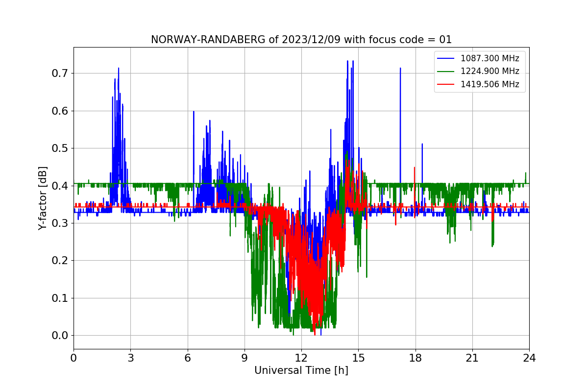Screen dimensions: 588x392
Task: Select the 1419.506 MHz legend label
Action: point(490,84)
